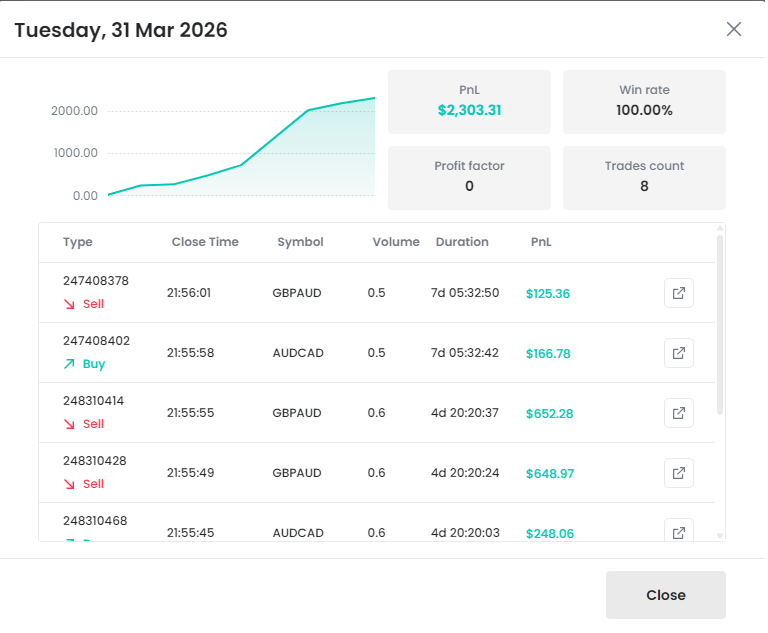Screen dimensions: 768x633
Task: Click the Symbol column header
Action: pyautogui.click(x=300, y=242)
